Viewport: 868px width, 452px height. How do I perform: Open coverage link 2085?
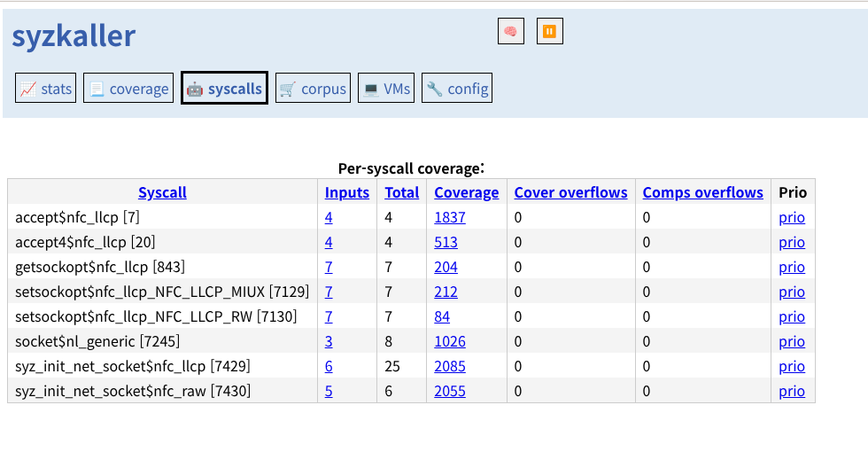450,366
